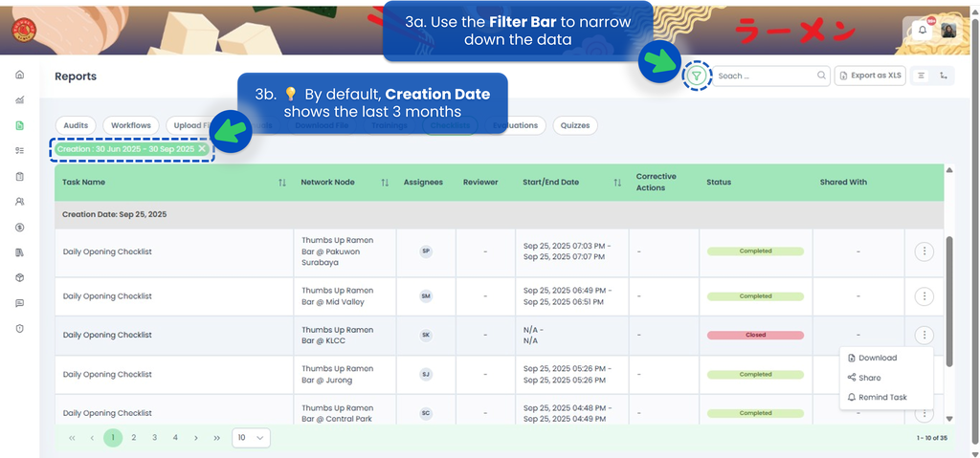Open the dollar sign sidebar icon
Viewport: 980px width, 458px height.
(x=19, y=228)
